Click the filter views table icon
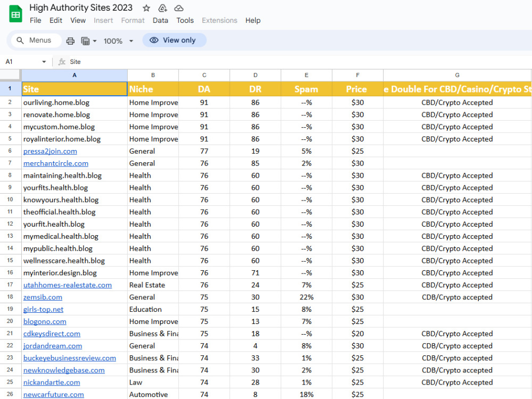 pyautogui.click(x=86, y=41)
